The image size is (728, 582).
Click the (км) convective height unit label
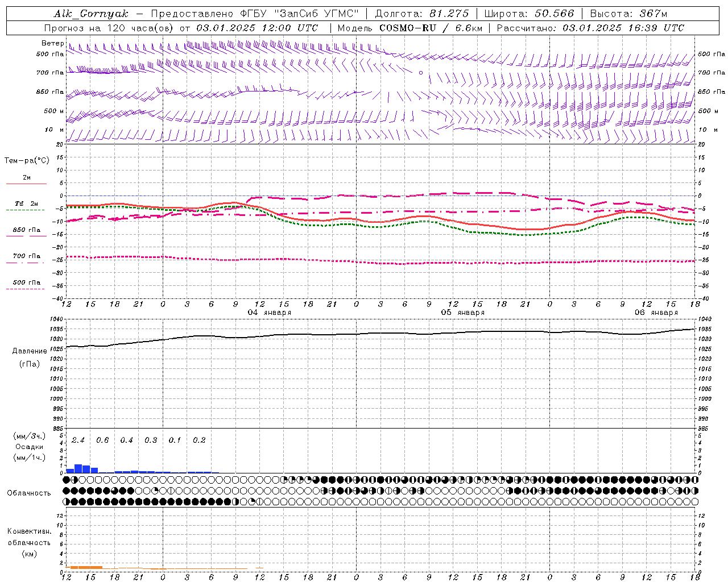pyautogui.click(x=30, y=554)
